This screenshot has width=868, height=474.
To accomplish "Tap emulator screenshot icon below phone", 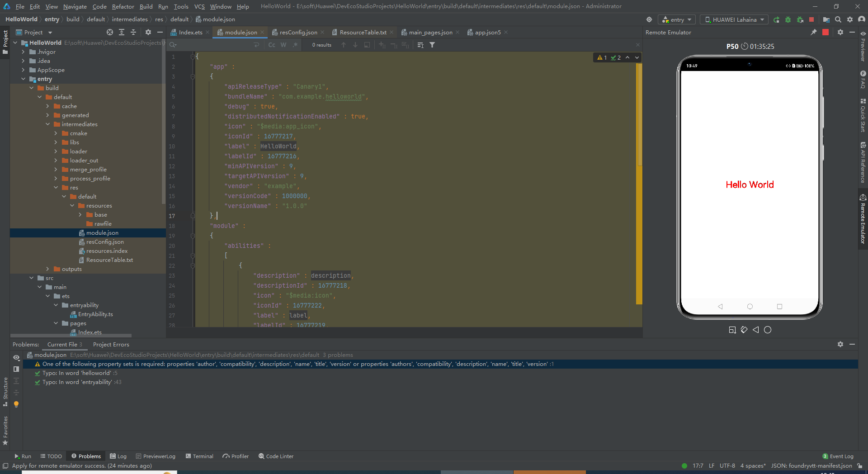I will click(x=732, y=330).
